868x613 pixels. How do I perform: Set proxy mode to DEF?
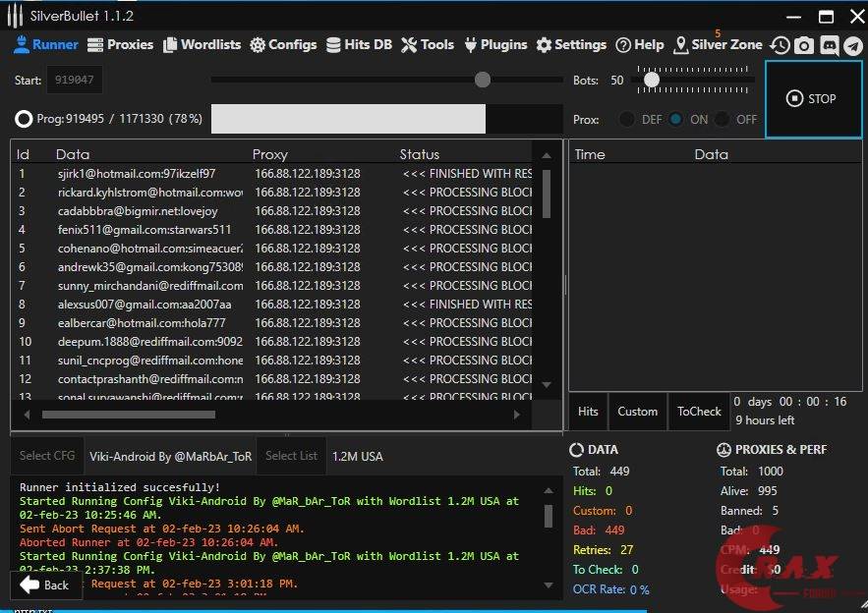(x=626, y=119)
